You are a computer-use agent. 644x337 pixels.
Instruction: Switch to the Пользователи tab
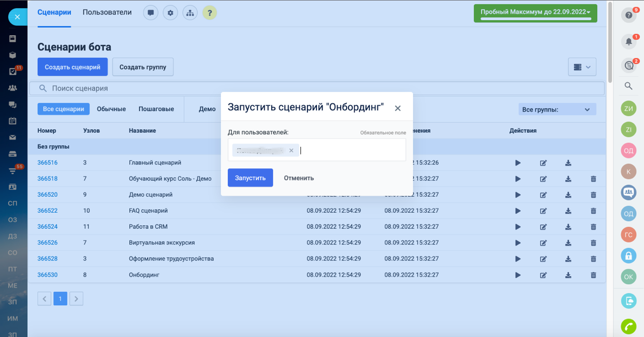pos(107,13)
